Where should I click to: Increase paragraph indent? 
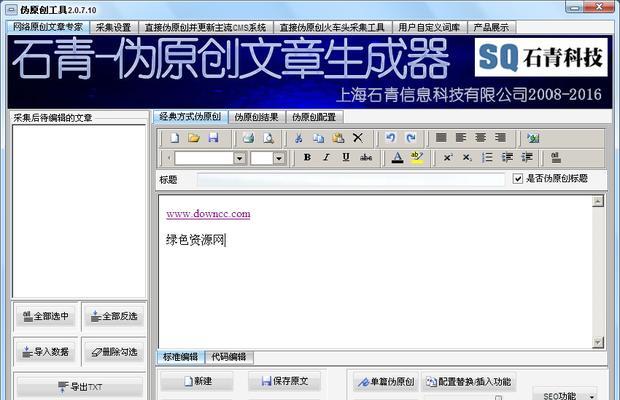(527, 157)
